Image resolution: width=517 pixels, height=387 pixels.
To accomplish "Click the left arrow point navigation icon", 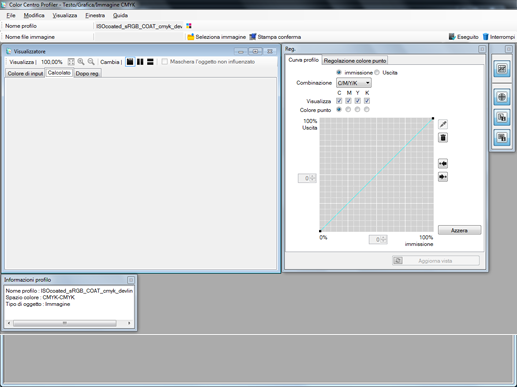I will (443, 164).
